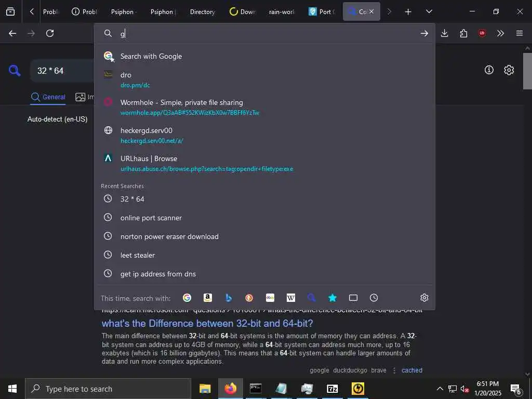This screenshot has width=532, height=399.
Task: Open the Windows Start menu
Action: [x=12, y=389]
